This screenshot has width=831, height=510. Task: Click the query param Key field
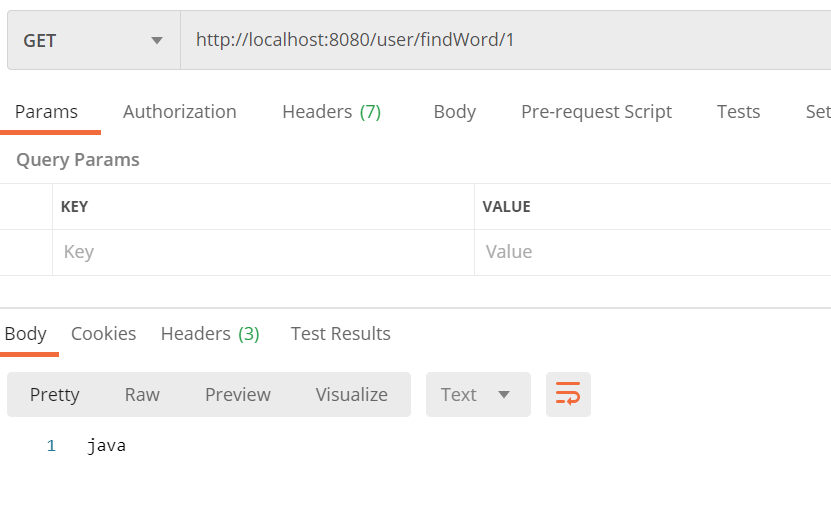(x=263, y=252)
